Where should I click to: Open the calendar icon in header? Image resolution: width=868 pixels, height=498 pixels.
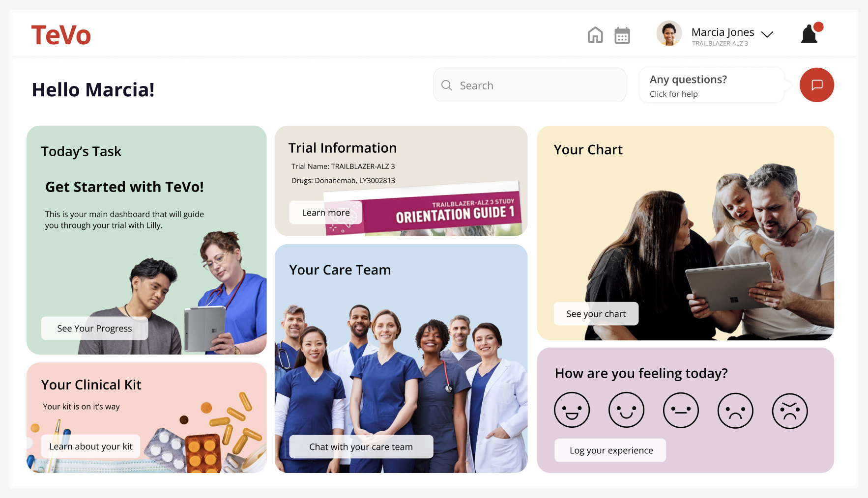coord(622,35)
